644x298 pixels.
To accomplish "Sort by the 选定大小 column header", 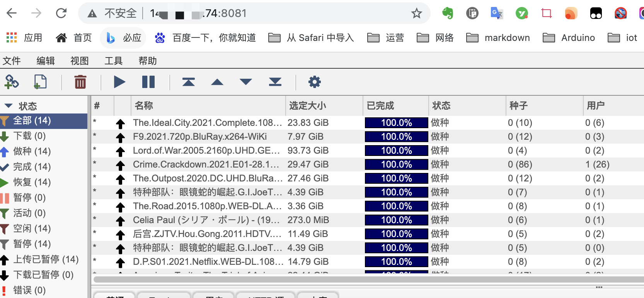I will [x=308, y=106].
